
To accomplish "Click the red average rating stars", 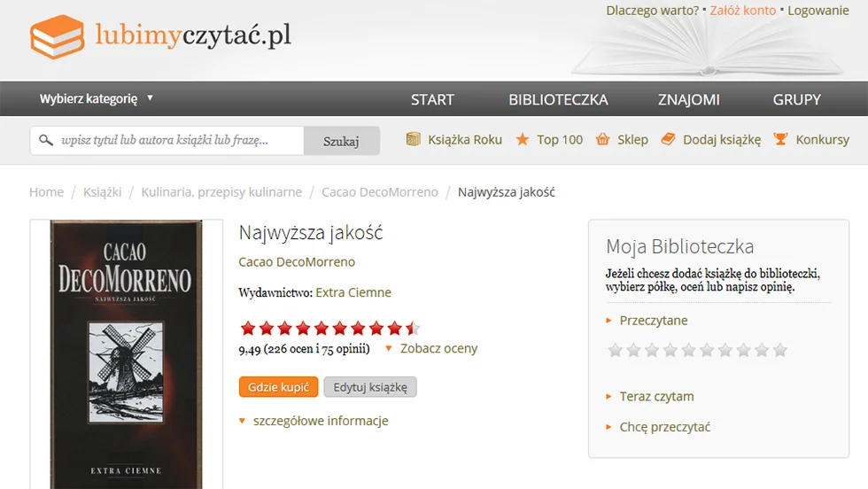I will (x=329, y=329).
